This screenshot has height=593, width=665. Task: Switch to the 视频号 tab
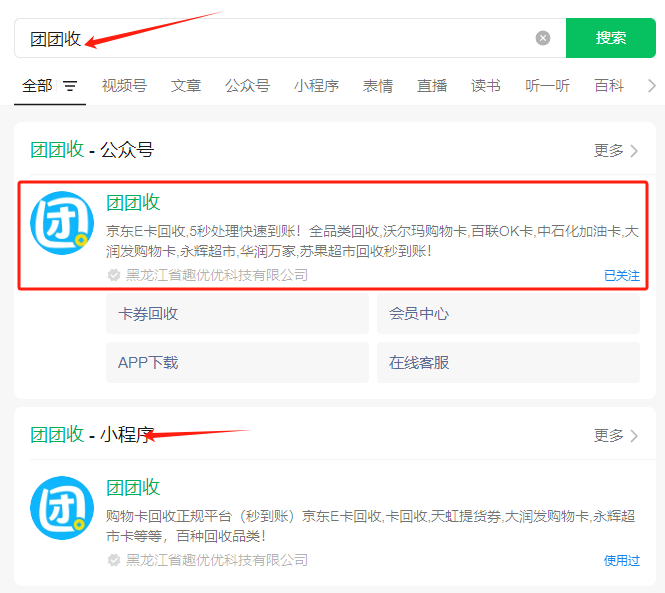click(123, 86)
